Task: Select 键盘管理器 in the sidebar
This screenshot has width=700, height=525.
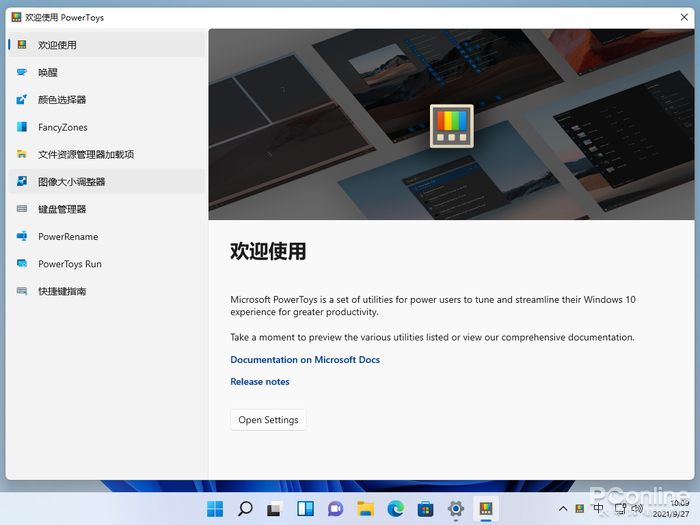Action: [107, 209]
